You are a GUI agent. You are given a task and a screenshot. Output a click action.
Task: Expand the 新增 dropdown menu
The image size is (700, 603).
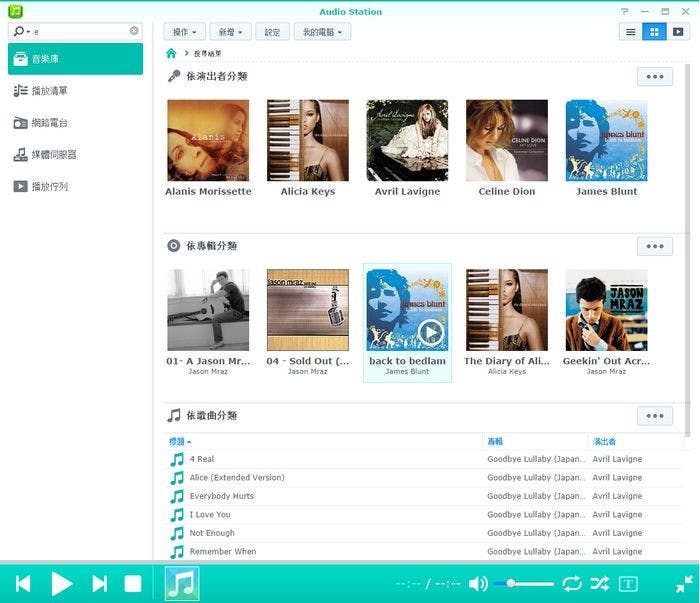[x=231, y=32]
